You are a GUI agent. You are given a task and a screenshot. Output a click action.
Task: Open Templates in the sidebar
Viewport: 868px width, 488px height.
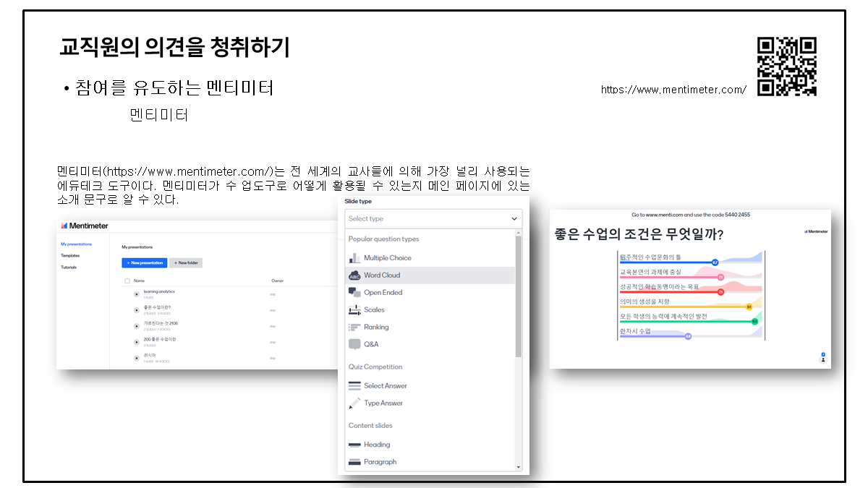tap(70, 256)
